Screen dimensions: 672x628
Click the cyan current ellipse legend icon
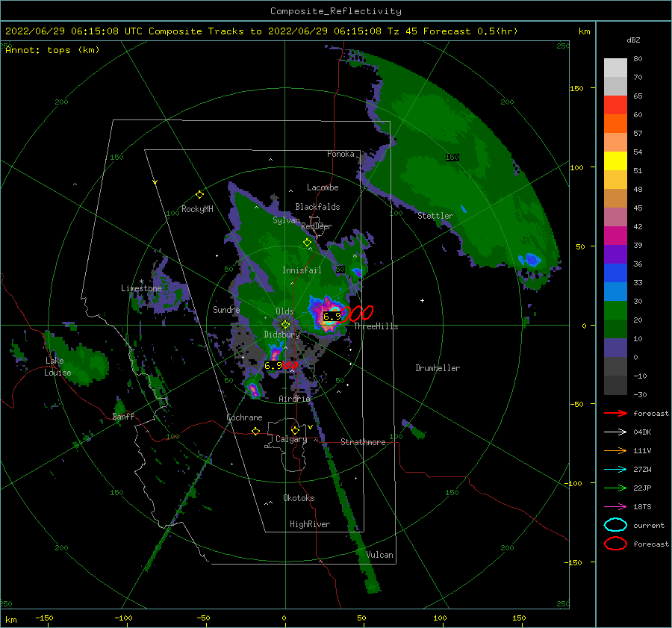(615, 525)
